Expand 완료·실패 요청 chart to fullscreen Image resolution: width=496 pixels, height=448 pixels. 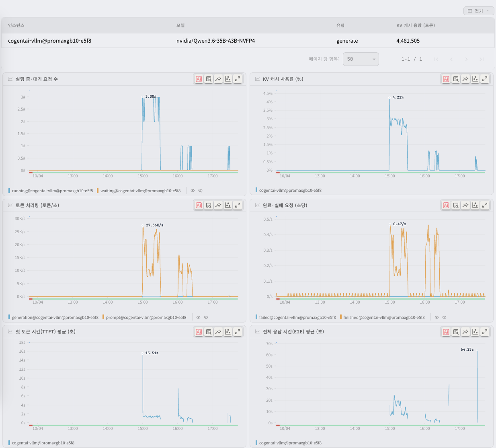point(485,205)
